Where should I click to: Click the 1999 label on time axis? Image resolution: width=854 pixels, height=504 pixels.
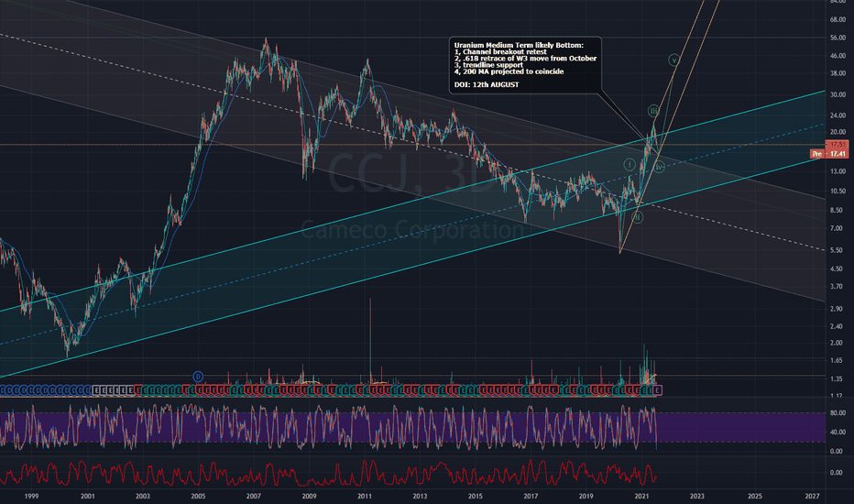point(31,497)
